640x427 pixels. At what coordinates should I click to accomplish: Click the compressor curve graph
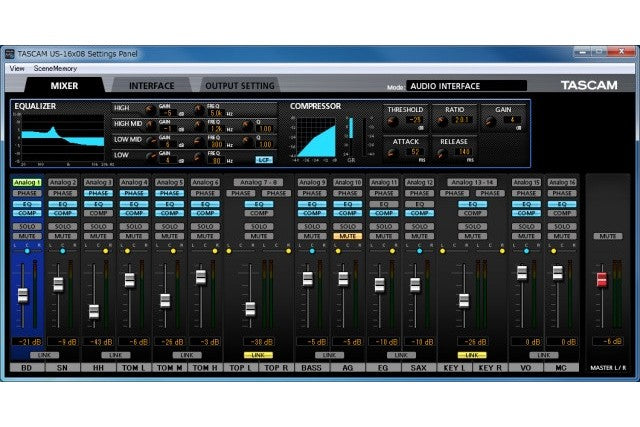pos(316,138)
